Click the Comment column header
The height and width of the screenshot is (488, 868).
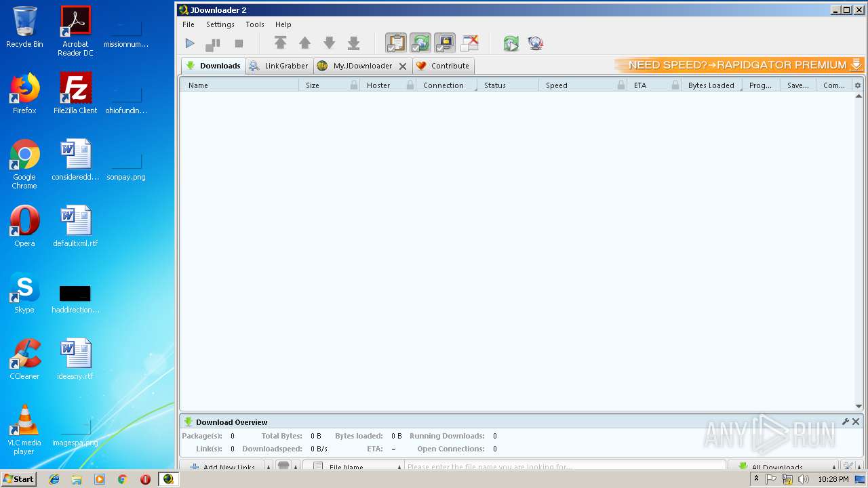click(834, 85)
